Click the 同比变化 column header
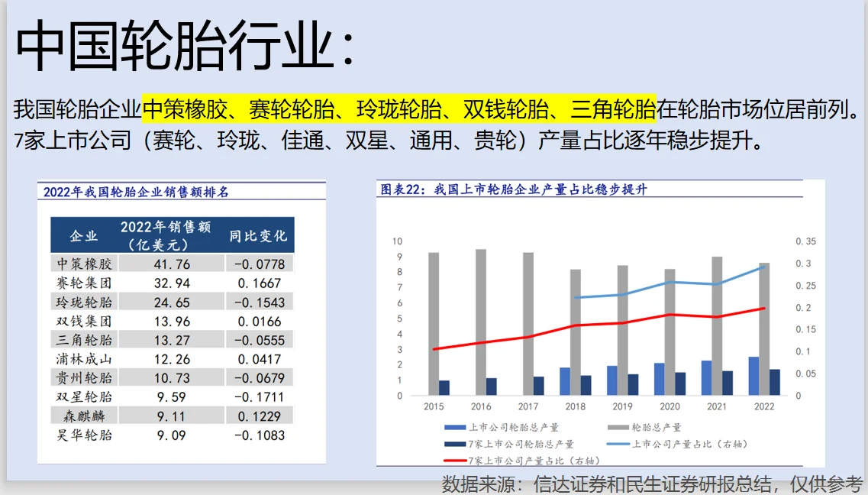The height and width of the screenshot is (495, 868). tap(259, 236)
